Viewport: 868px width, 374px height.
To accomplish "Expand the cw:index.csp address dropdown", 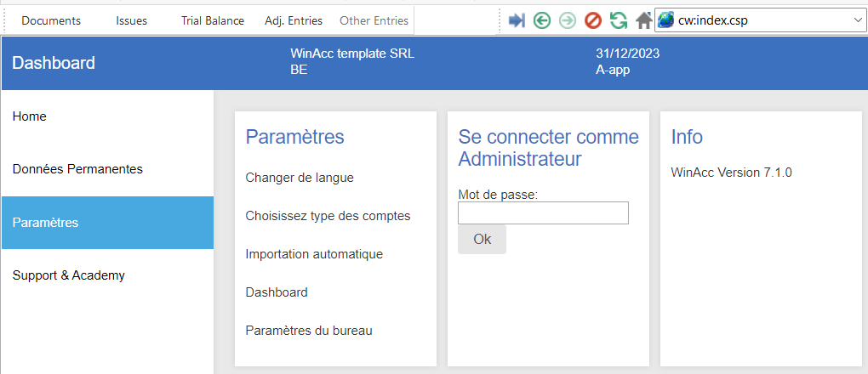I will 858,21.
